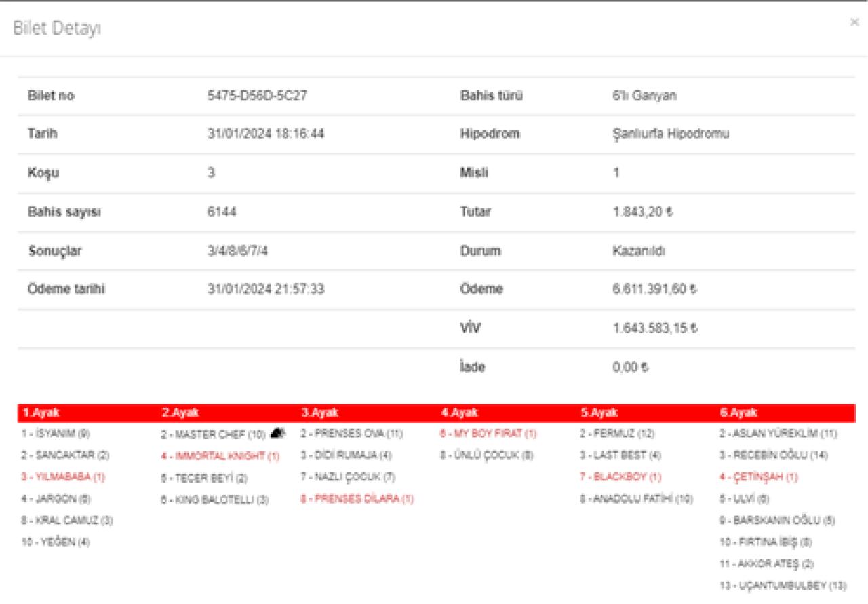
Task: Click the Ödeme amount 6.611.391,60
Action: (654, 289)
